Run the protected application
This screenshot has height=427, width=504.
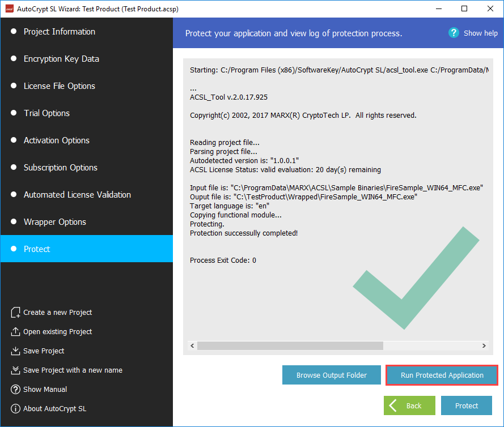(x=442, y=375)
